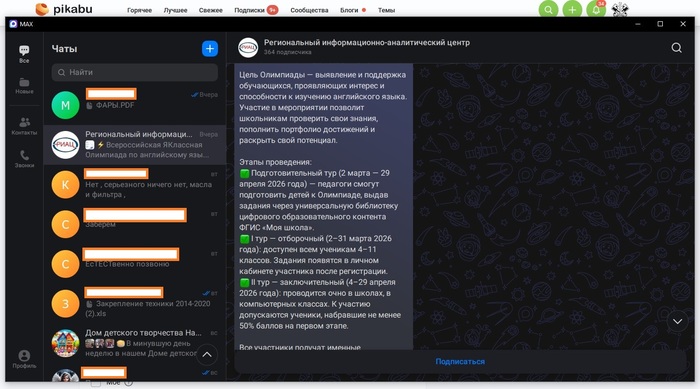
Task: Click the chat list scroll-up chevron
Action: click(207, 355)
